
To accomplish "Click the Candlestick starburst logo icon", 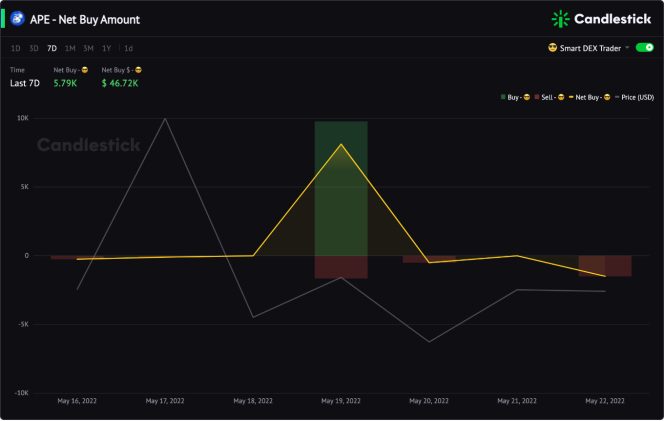I will point(560,19).
